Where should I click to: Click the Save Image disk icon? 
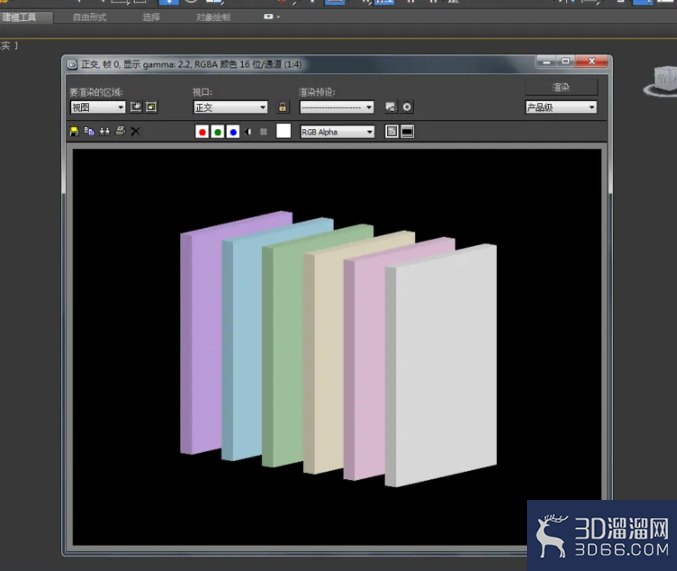point(74,131)
